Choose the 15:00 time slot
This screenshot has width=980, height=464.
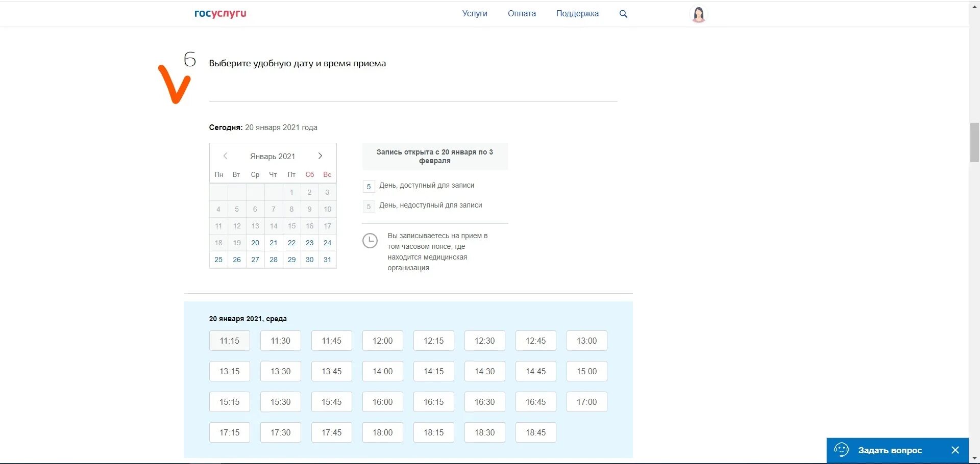pyautogui.click(x=587, y=371)
